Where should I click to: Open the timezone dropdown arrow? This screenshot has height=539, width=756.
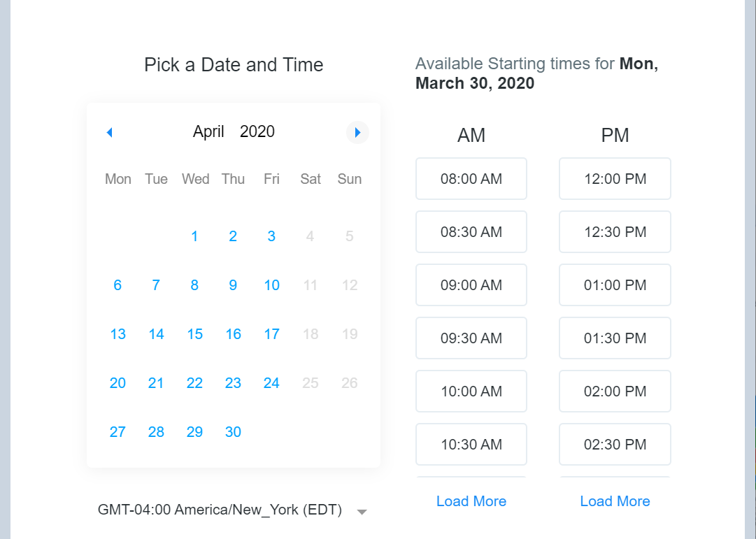point(362,512)
